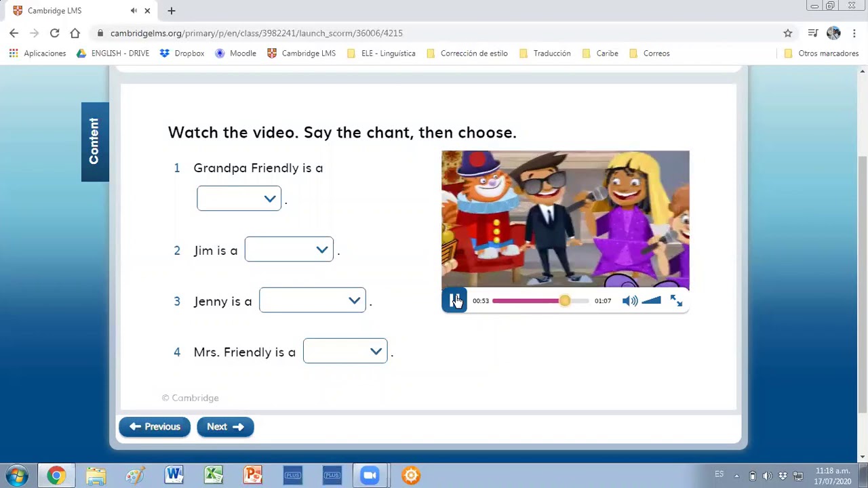This screenshot has height=488, width=868.
Task: Open the Mrs. Friendly answer dropdown
Action: pos(345,351)
